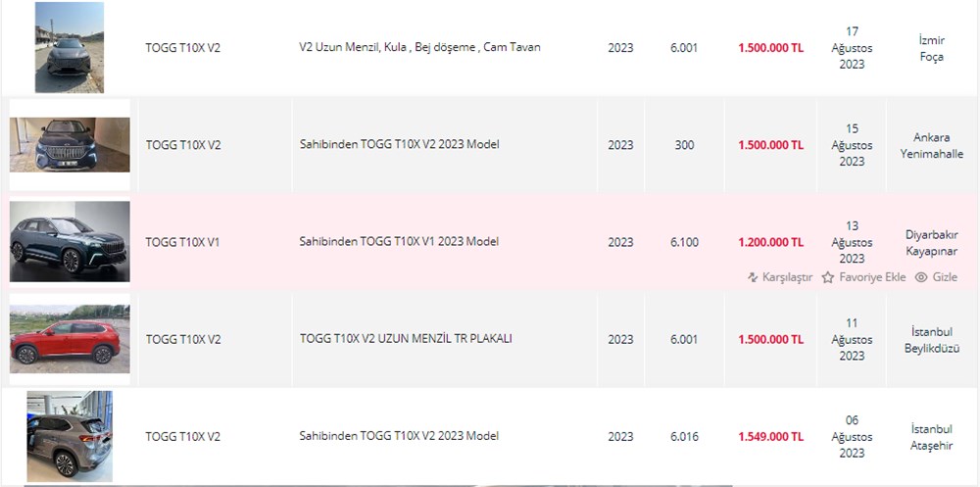Viewport: 980px width, 487px height.
Task: Click the Karşılaştır compare arrows icon
Action: [x=753, y=277]
